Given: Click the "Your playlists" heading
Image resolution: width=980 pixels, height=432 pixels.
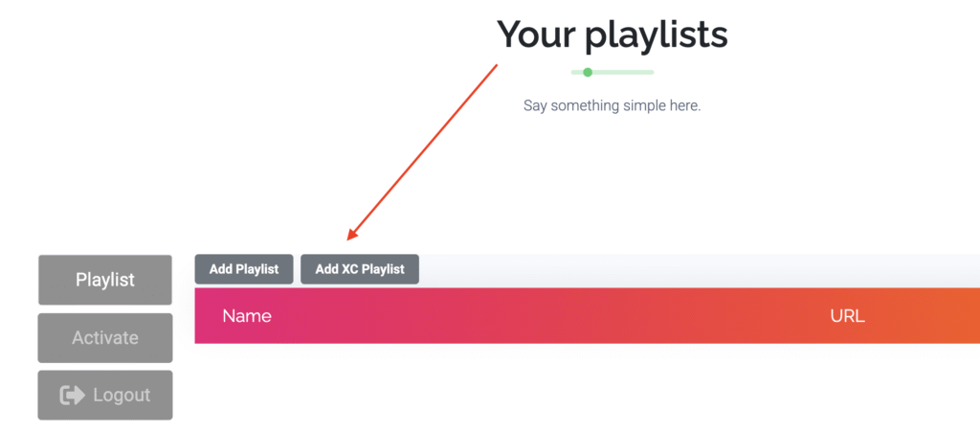Looking at the screenshot, I should tap(612, 34).
